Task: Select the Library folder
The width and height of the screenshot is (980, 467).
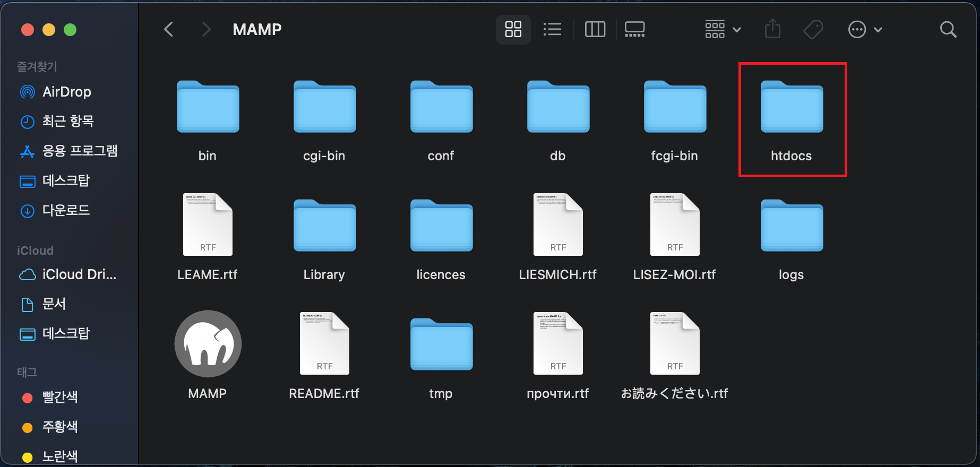Action: coord(324,226)
